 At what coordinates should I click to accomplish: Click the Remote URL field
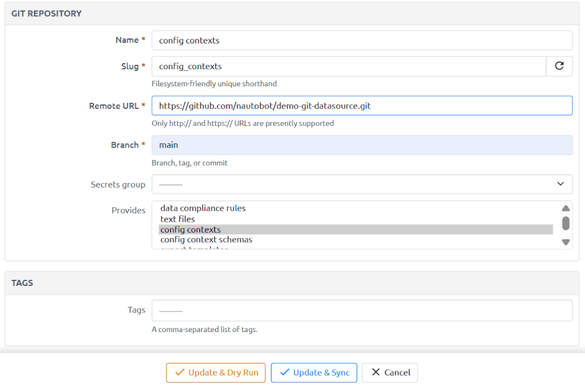click(362, 106)
